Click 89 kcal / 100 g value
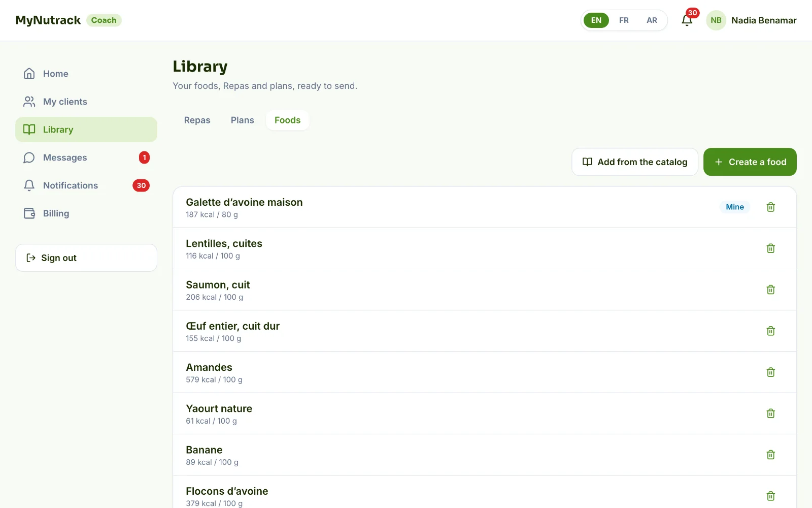The image size is (812, 508). tap(212, 462)
